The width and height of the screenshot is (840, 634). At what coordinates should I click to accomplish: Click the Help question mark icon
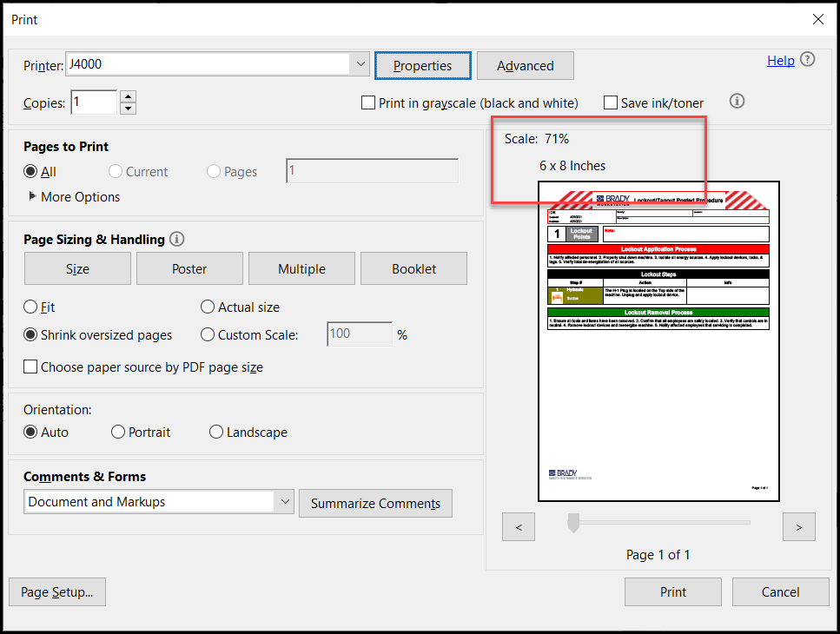pos(808,60)
